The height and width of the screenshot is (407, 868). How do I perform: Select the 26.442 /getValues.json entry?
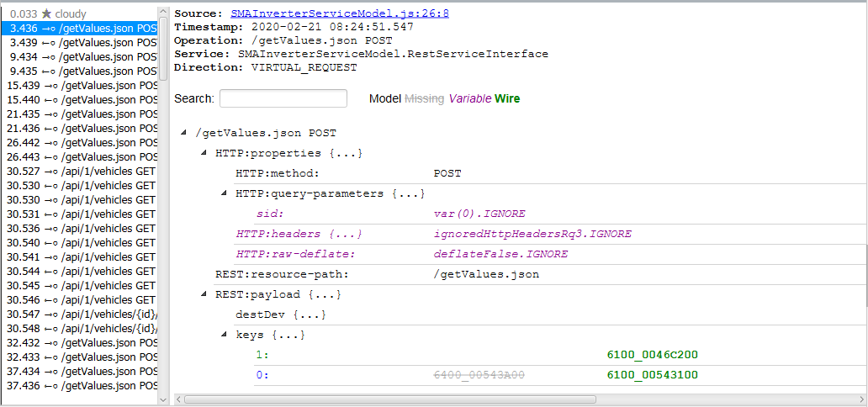coord(80,143)
